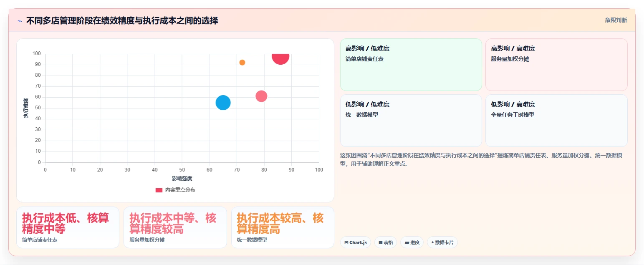
Task: Select the blue bubble in the chart
Action: pos(223,103)
